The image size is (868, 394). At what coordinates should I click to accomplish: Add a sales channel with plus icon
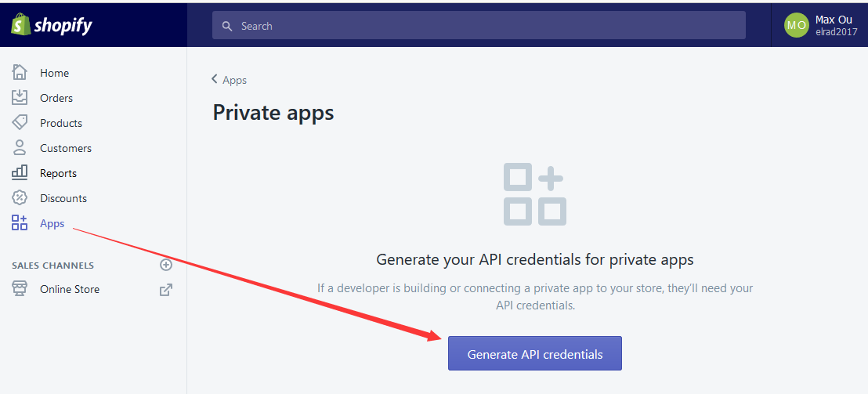[166, 265]
